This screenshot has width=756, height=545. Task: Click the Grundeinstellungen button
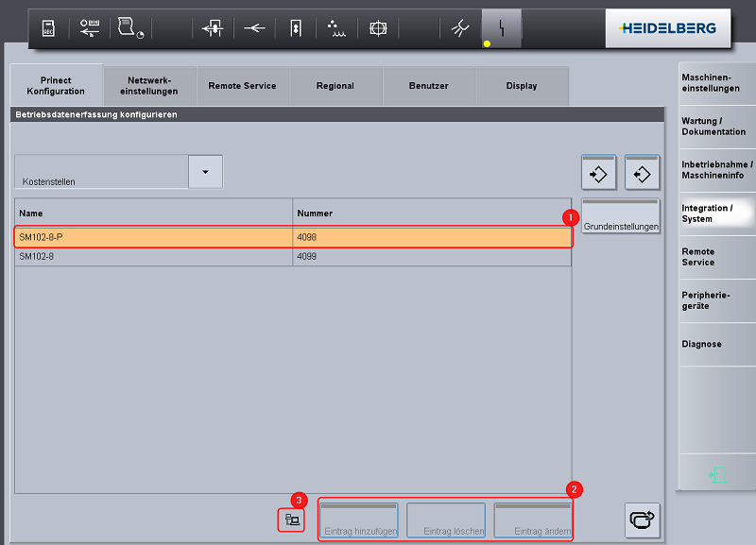620,217
